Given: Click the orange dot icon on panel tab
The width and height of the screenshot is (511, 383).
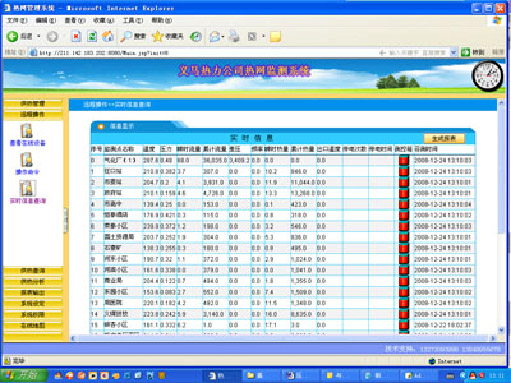Looking at the screenshot, I should [101, 126].
